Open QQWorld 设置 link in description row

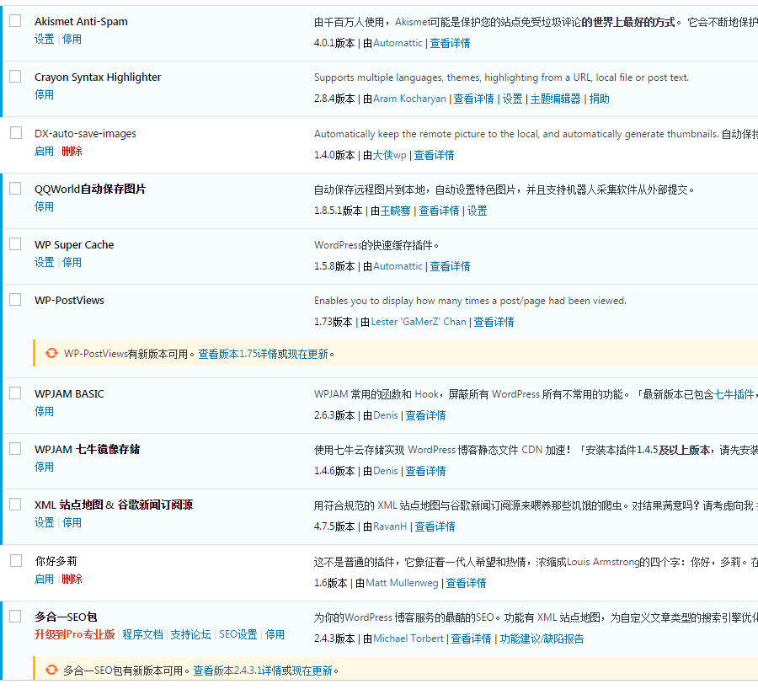[x=477, y=211]
